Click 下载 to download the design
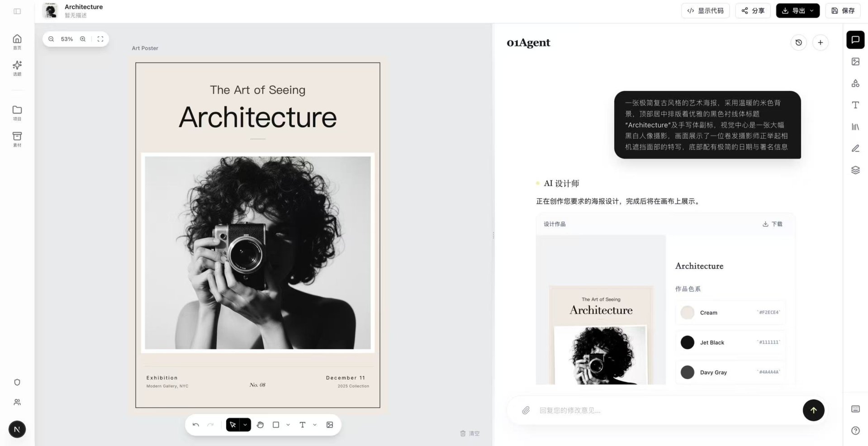Screen dimensions: 868x446 coord(772,224)
